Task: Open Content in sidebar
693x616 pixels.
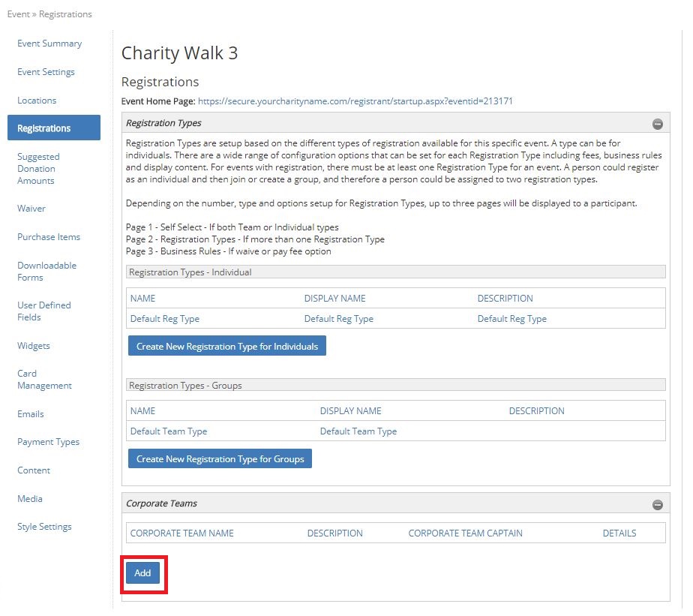Action: click(x=34, y=470)
